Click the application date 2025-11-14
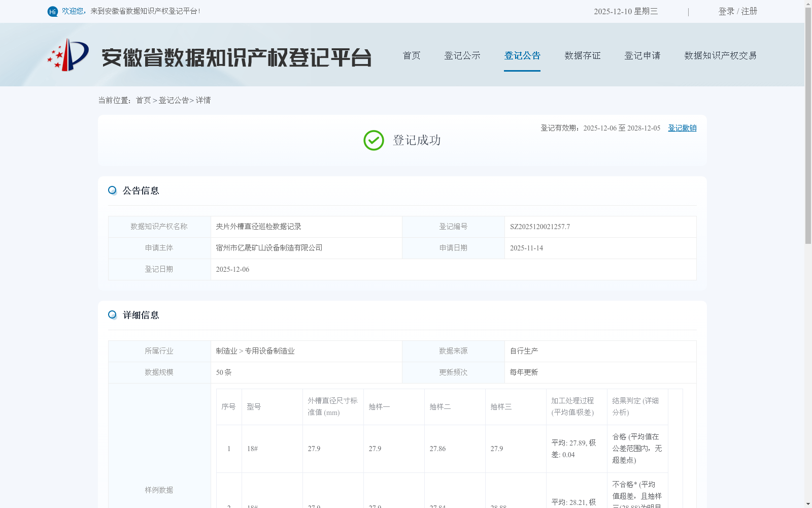812x508 pixels. [526, 248]
